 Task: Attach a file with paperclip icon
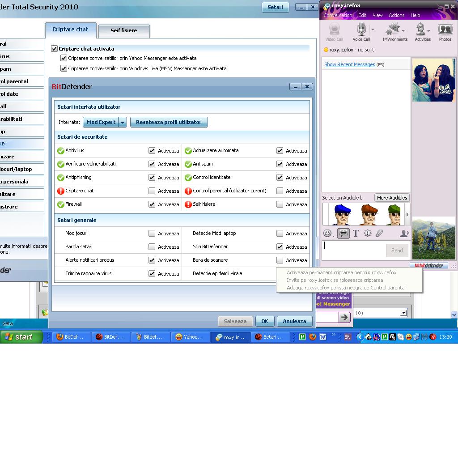tap(379, 233)
